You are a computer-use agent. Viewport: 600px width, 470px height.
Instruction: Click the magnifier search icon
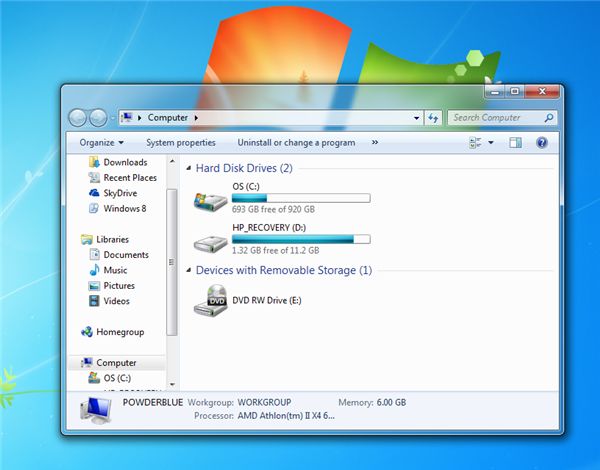[549, 118]
